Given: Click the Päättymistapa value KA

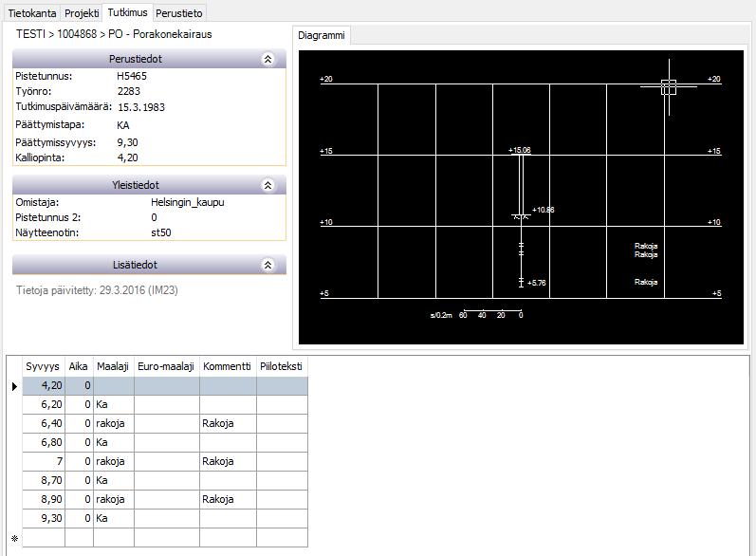Looking at the screenshot, I should 123,125.
